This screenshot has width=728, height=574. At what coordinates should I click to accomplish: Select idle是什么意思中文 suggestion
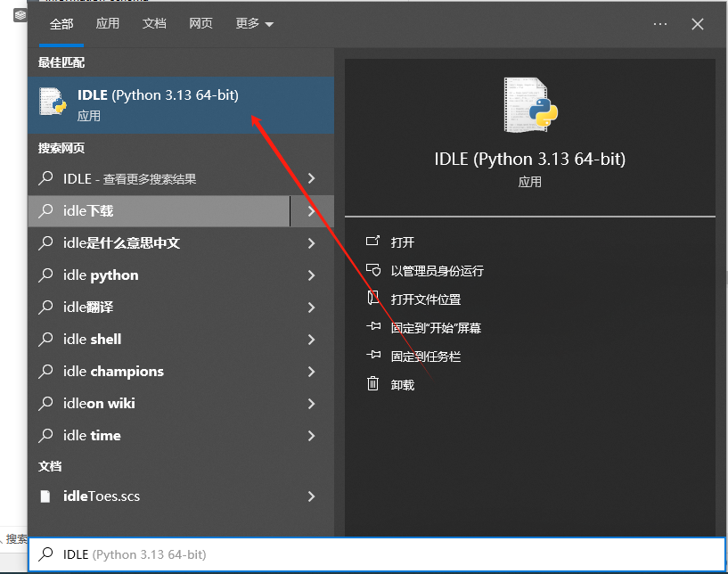tap(159, 243)
